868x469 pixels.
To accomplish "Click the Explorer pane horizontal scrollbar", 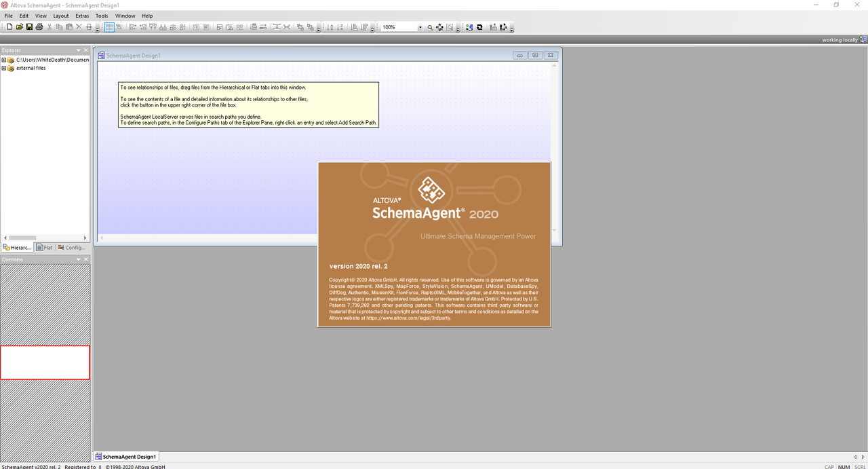I will click(x=45, y=238).
